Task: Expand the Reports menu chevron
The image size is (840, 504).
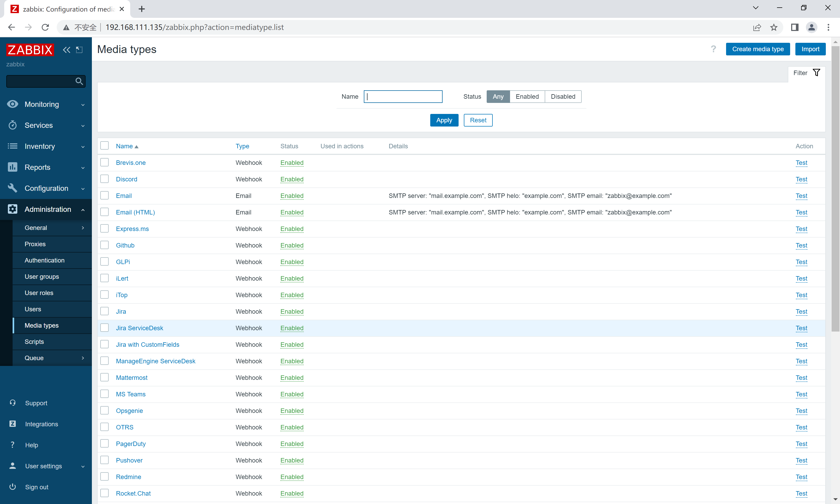Action: tap(83, 168)
